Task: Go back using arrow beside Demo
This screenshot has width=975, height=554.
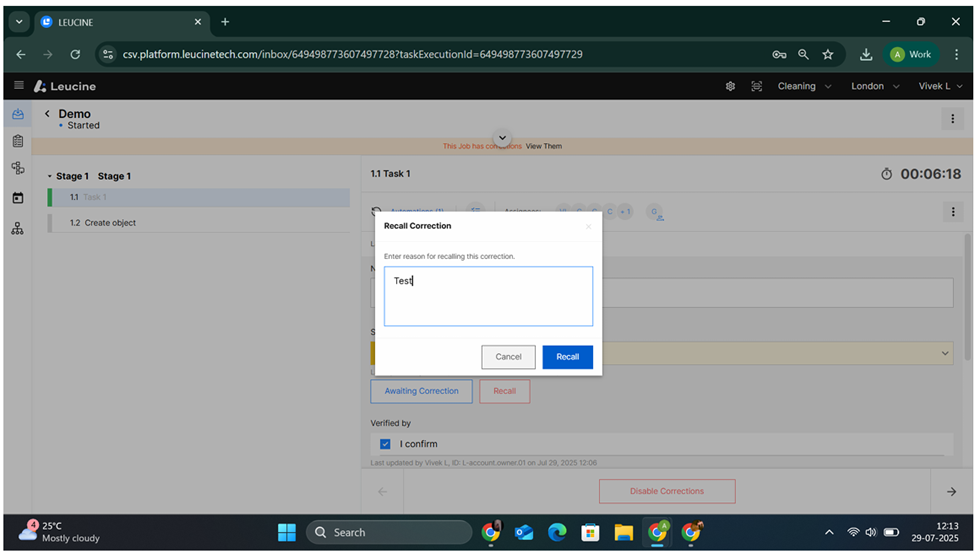Action: [x=47, y=114]
